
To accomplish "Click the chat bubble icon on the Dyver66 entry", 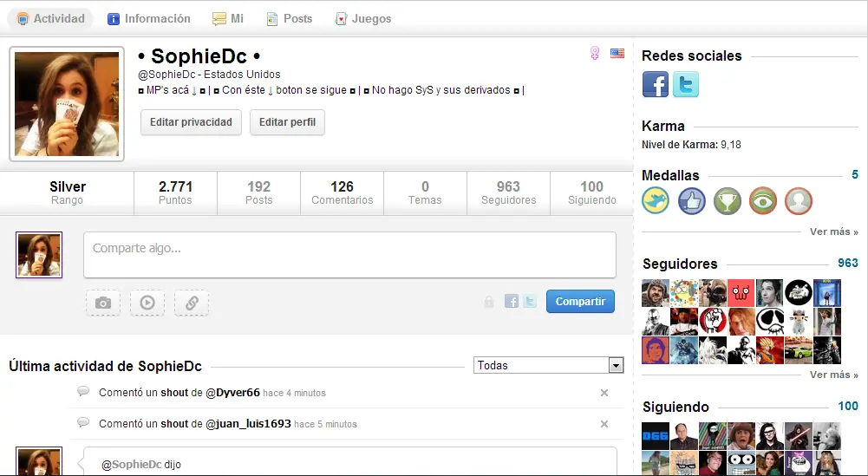I will (83, 391).
